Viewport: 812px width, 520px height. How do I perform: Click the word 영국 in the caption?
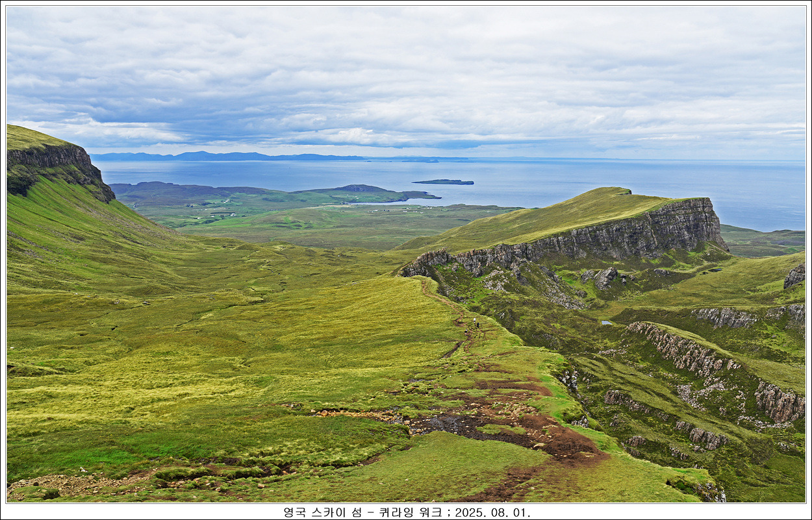(x=294, y=512)
